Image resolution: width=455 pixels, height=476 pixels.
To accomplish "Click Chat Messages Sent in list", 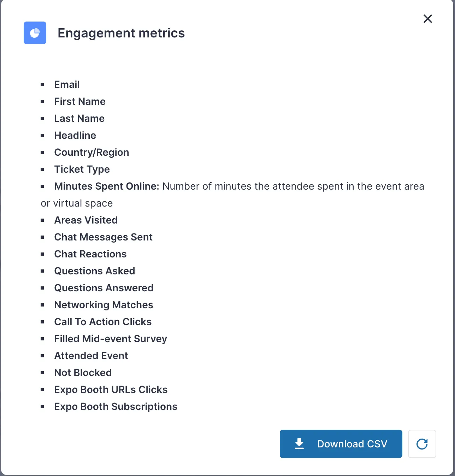I will (103, 237).
